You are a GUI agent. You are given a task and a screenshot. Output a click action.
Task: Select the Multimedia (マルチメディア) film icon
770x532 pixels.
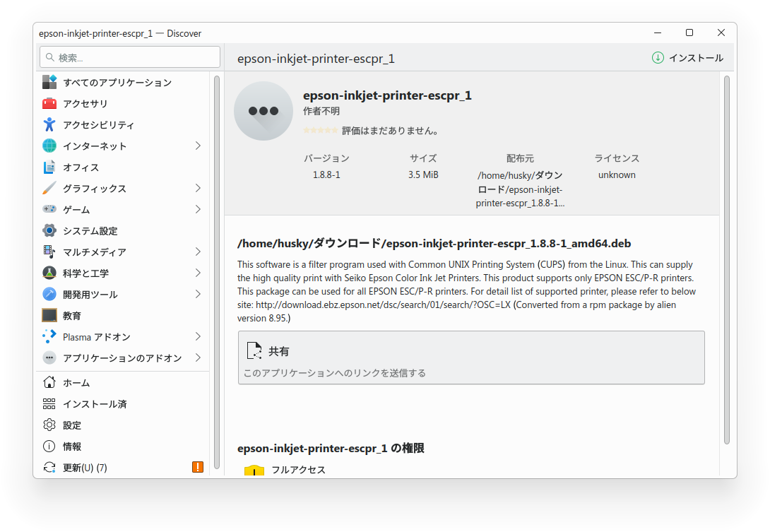49,252
